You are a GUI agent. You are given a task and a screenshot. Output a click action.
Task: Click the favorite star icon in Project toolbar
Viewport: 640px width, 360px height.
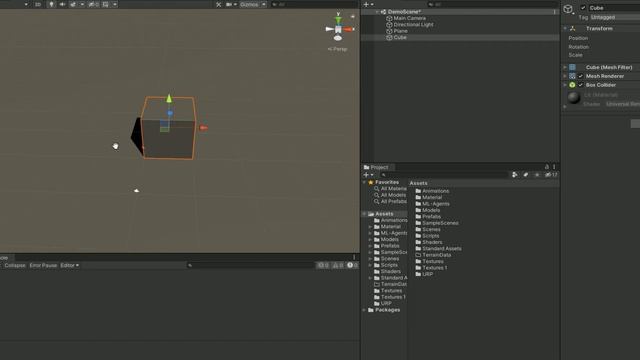pos(537,175)
